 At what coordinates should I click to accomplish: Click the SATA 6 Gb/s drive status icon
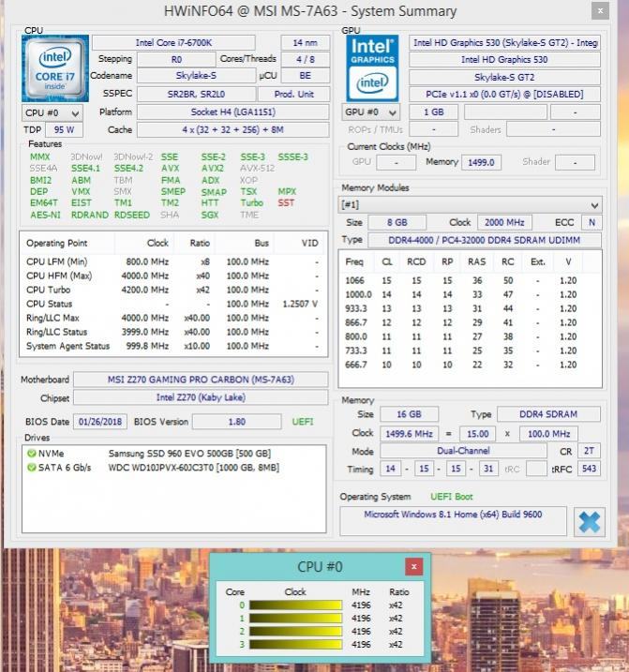[31, 467]
